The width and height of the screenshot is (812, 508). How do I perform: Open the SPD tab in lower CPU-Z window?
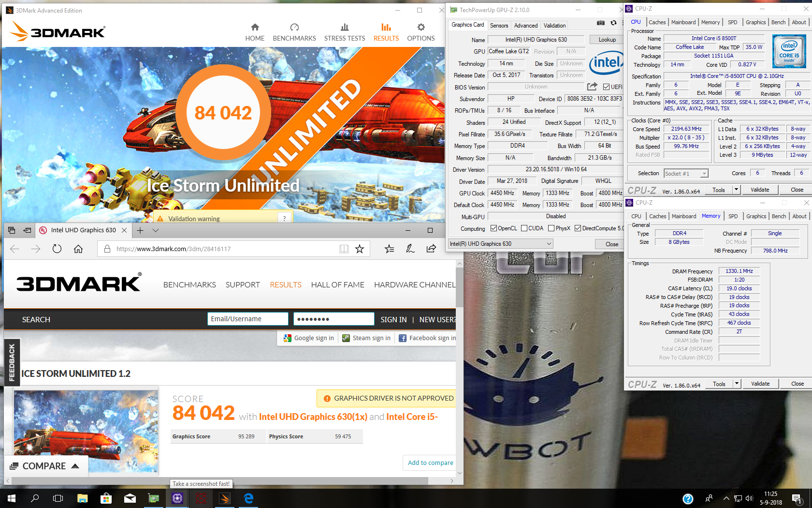tap(733, 216)
